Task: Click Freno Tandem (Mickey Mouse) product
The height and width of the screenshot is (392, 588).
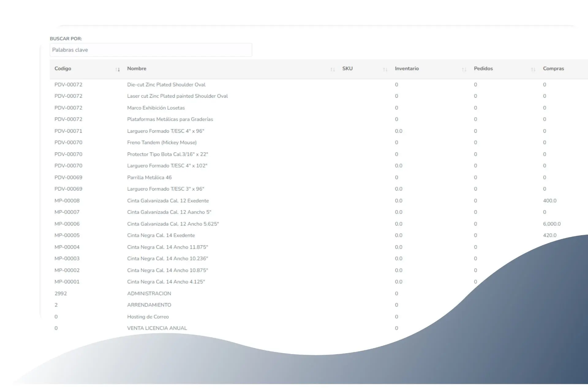Action: 162,142
